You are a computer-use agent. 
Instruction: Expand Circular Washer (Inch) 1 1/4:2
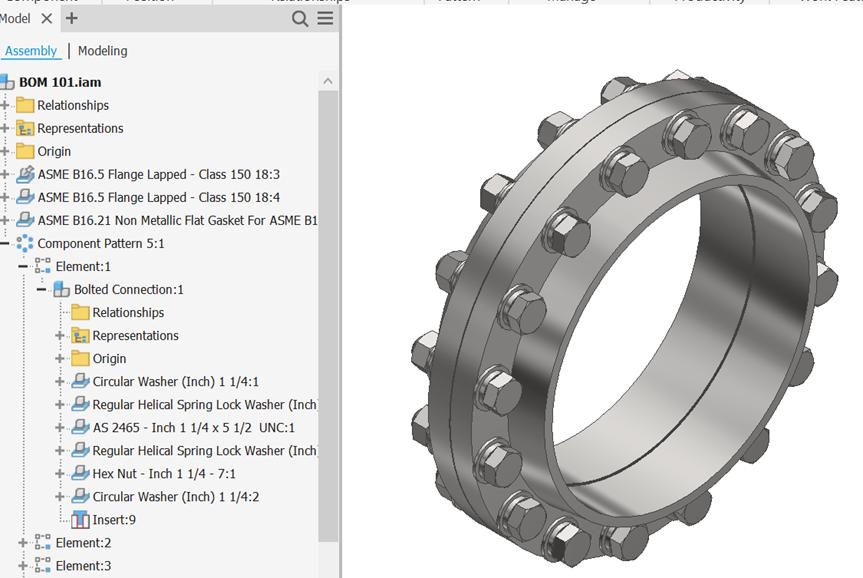[x=60, y=497]
